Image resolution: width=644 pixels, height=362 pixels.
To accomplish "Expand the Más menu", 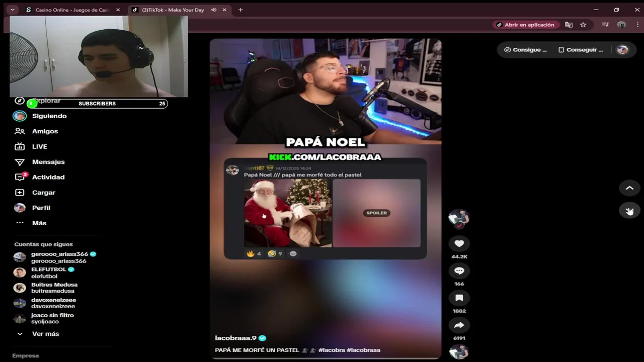I will (39, 223).
